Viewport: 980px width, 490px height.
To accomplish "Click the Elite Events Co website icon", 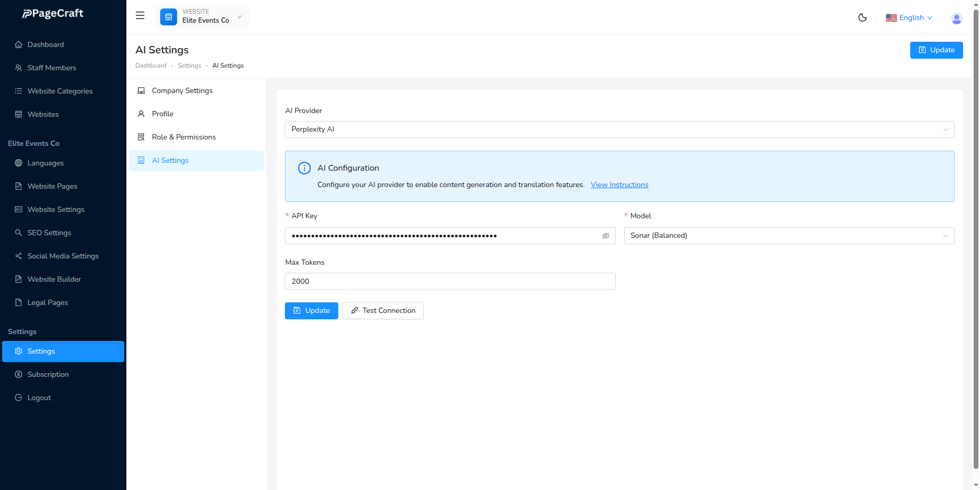I will point(169,17).
